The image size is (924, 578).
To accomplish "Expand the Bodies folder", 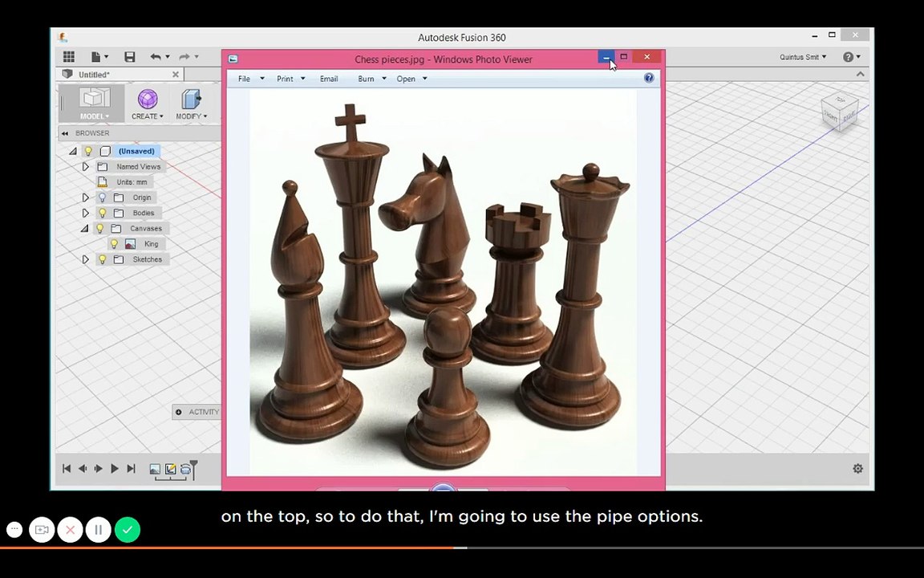I will coord(86,213).
